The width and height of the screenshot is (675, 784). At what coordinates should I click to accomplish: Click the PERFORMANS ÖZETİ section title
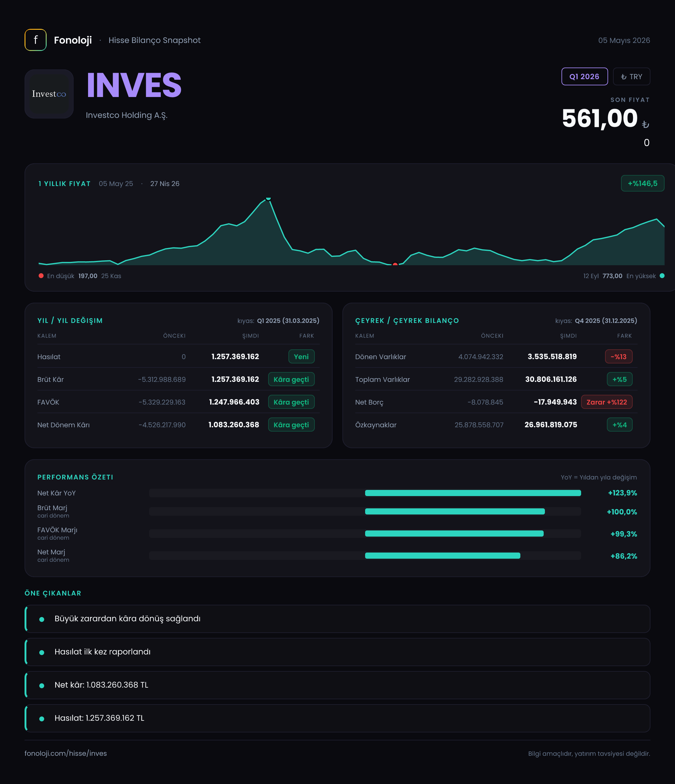75,477
